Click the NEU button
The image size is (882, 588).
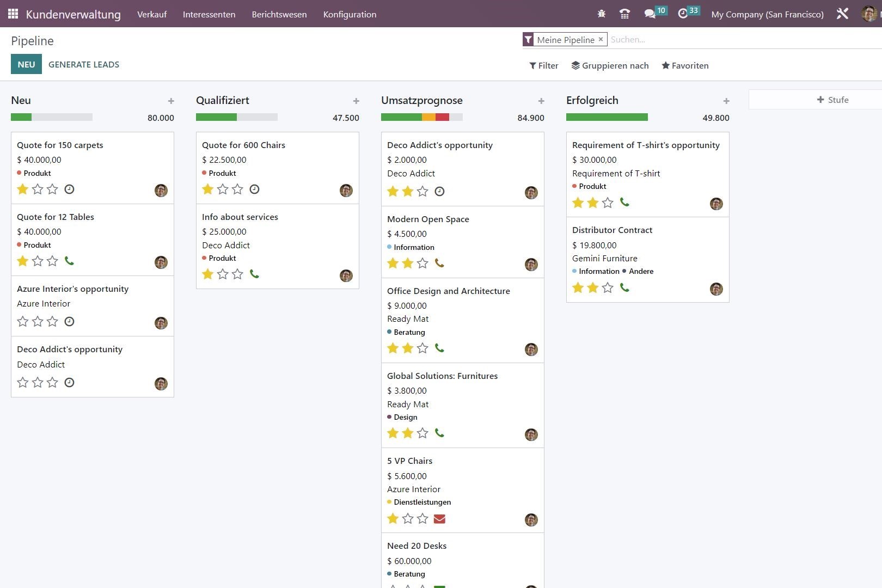26,64
